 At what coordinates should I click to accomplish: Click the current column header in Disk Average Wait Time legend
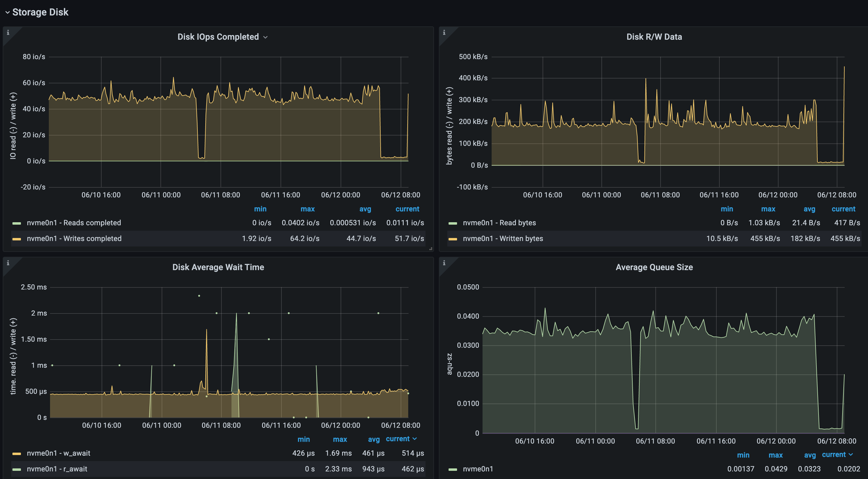click(x=398, y=439)
